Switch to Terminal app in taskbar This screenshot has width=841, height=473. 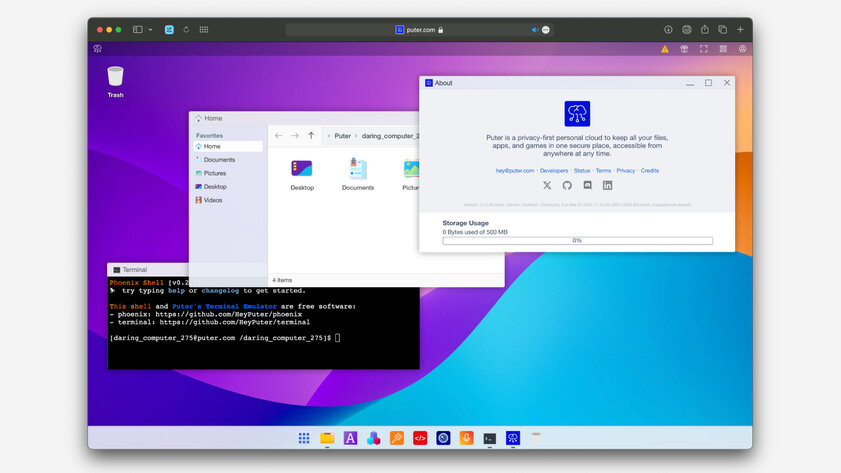tap(490, 438)
